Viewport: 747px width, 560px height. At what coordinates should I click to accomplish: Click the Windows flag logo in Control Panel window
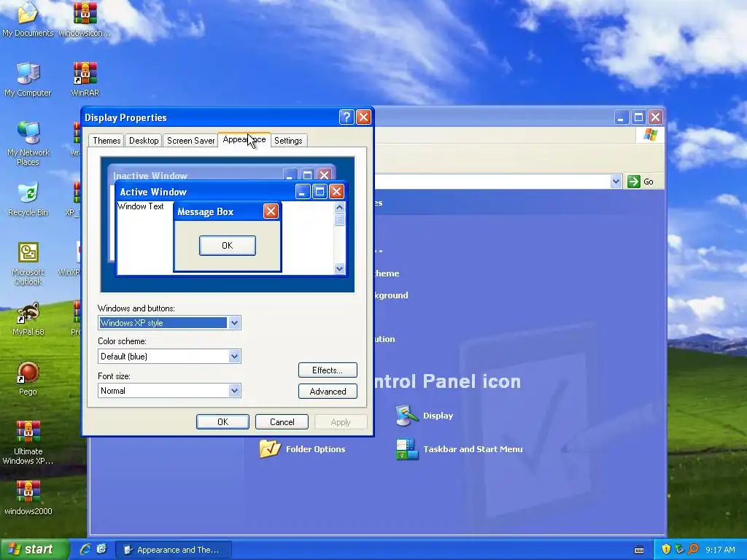coord(650,135)
